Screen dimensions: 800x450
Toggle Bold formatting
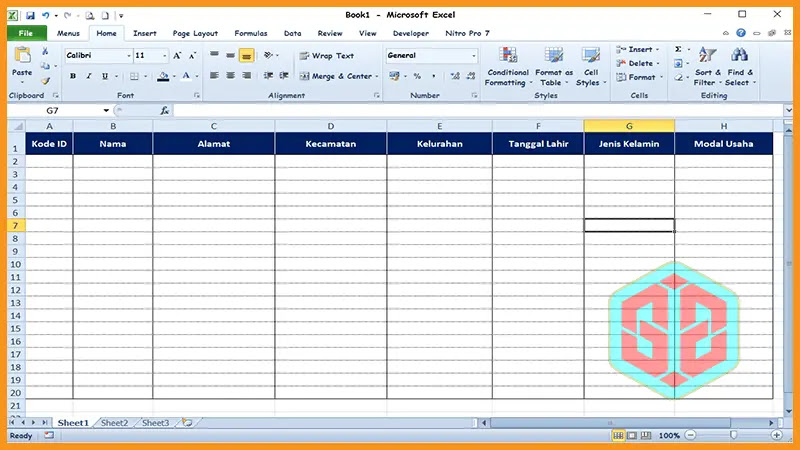73,76
